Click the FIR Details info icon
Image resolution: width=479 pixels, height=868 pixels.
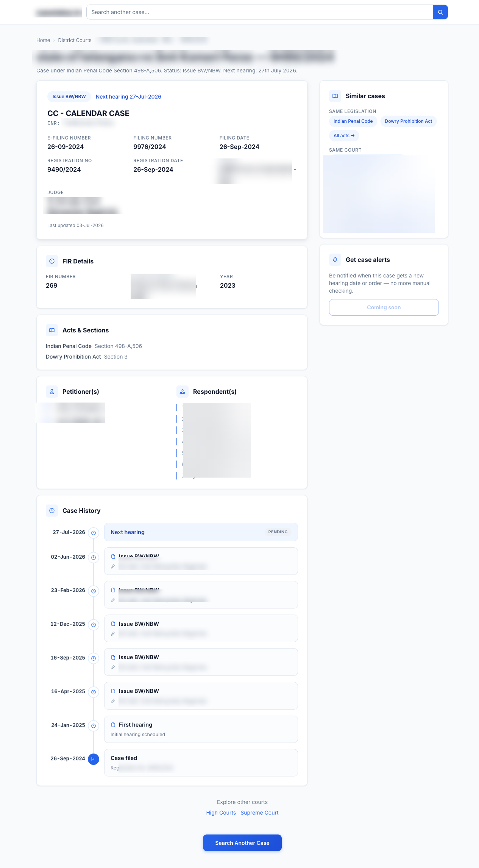coord(52,261)
